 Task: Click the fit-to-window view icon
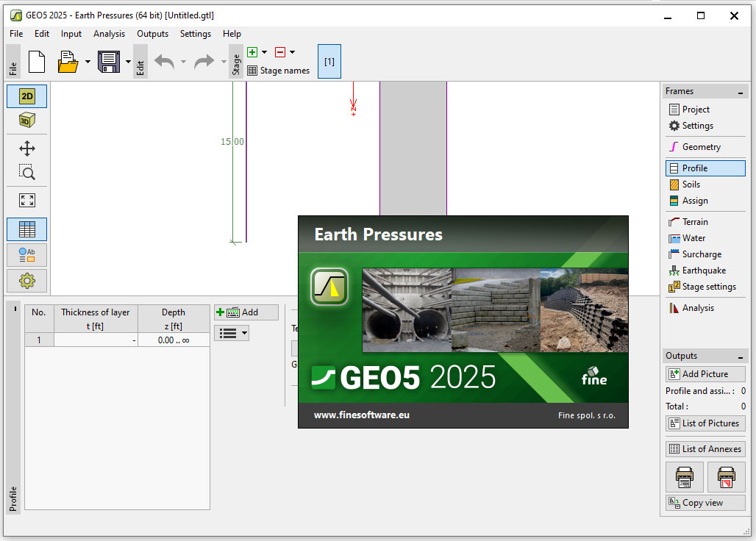[27, 201]
